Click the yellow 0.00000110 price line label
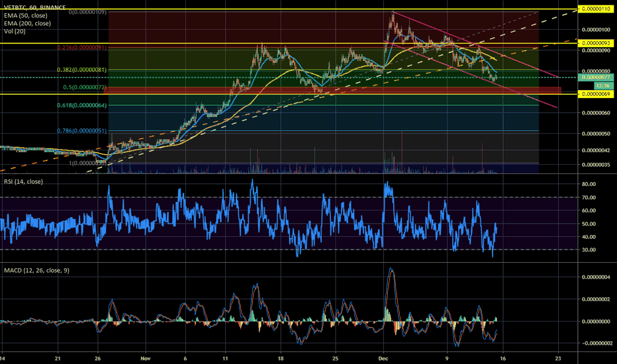The width and height of the screenshot is (617, 364). [596, 9]
